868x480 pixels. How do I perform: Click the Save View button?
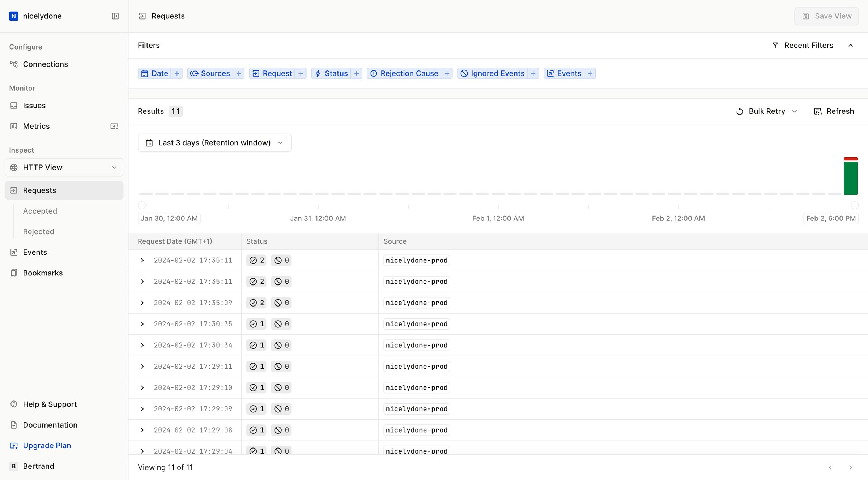826,16
